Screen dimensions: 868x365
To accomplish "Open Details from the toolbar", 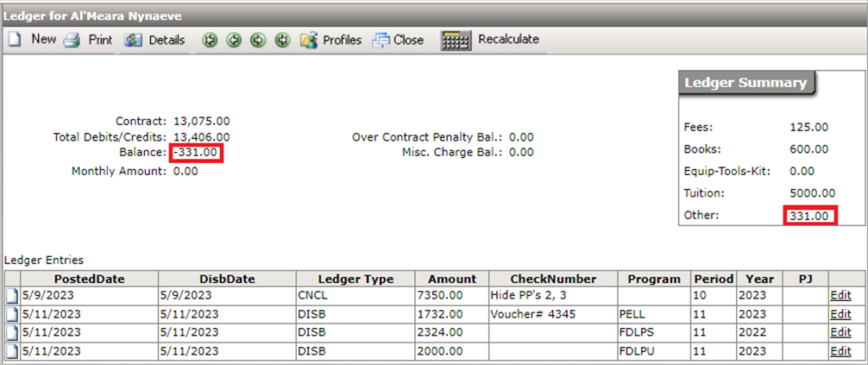I will click(x=155, y=40).
